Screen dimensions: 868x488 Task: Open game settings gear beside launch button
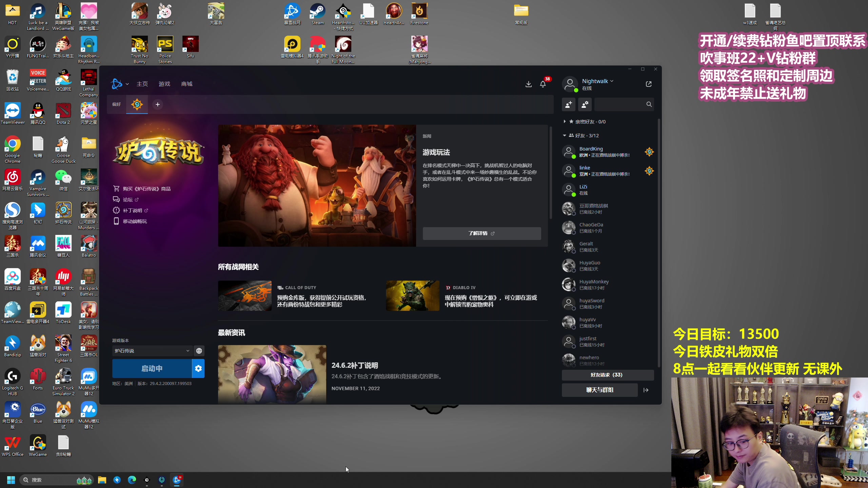tap(198, 368)
